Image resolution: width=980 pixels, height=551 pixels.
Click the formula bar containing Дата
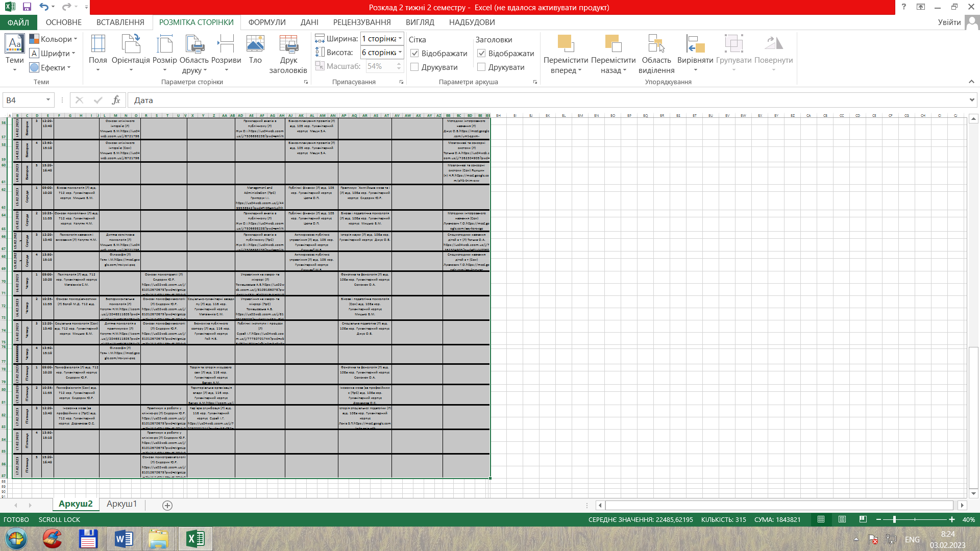pos(548,101)
